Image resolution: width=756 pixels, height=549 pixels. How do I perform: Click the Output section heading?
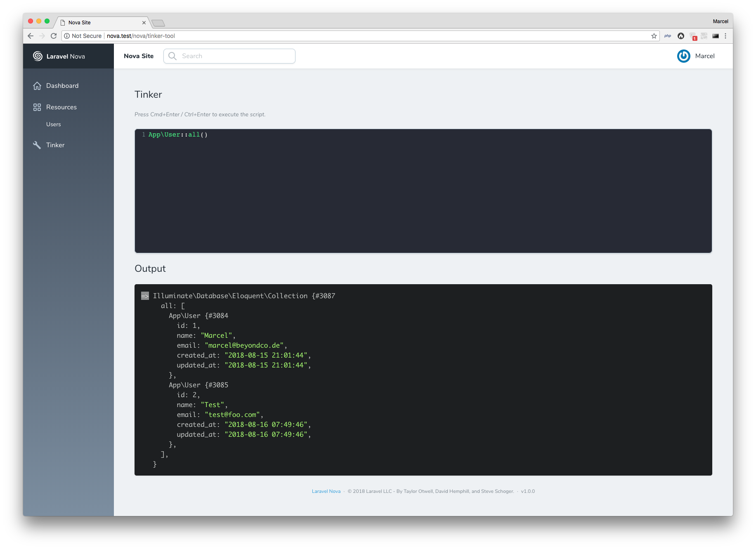tap(150, 269)
